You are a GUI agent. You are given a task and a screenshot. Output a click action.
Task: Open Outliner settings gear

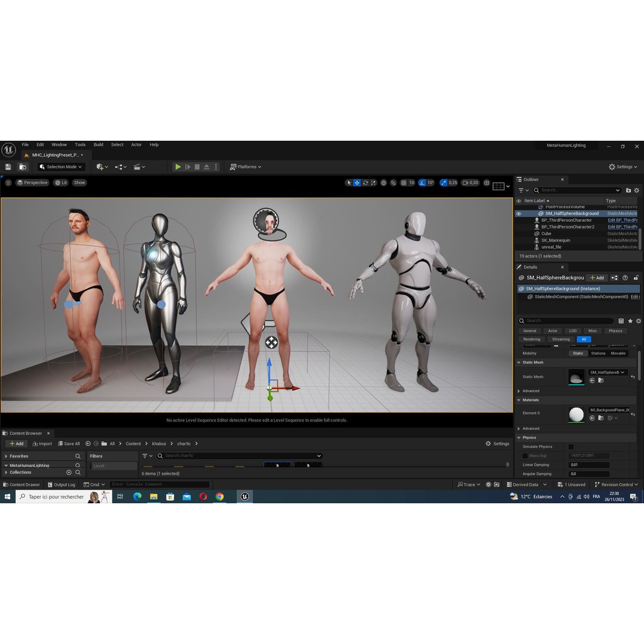click(637, 190)
